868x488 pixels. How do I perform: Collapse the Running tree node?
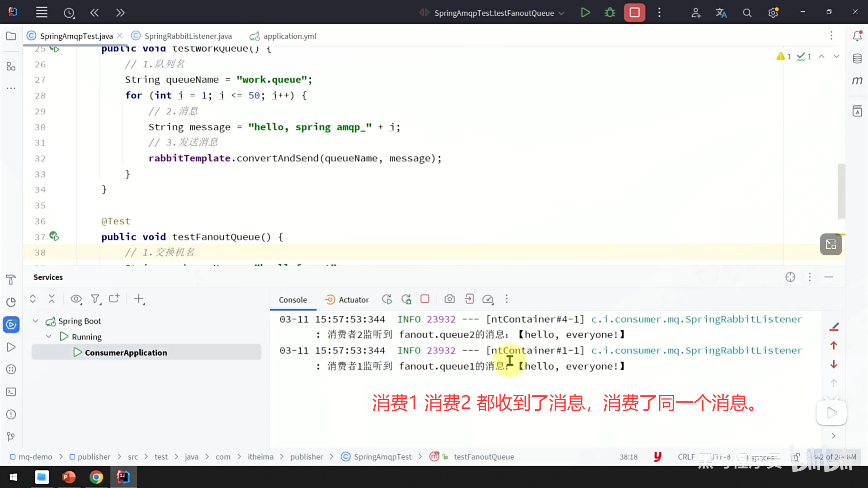pyautogui.click(x=49, y=337)
